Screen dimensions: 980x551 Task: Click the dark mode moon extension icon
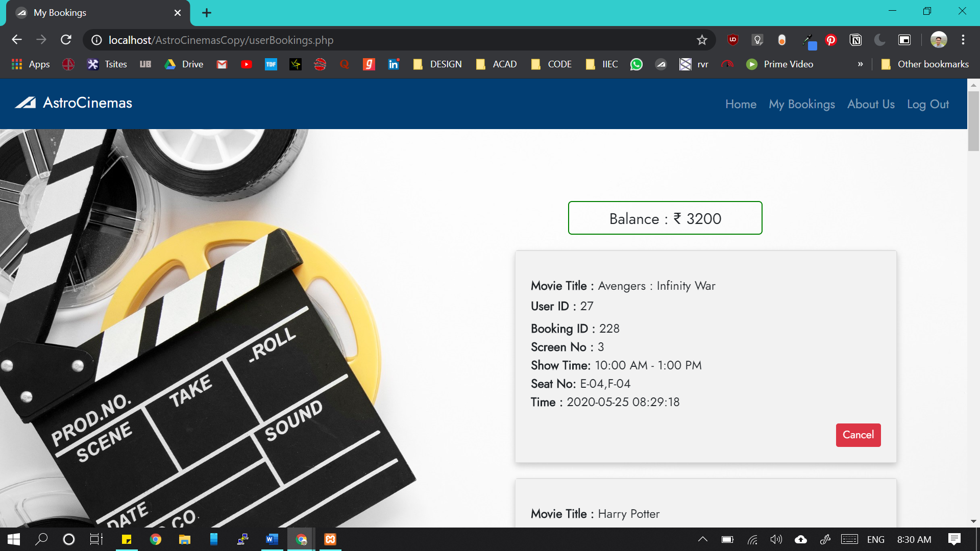point(880,40)
